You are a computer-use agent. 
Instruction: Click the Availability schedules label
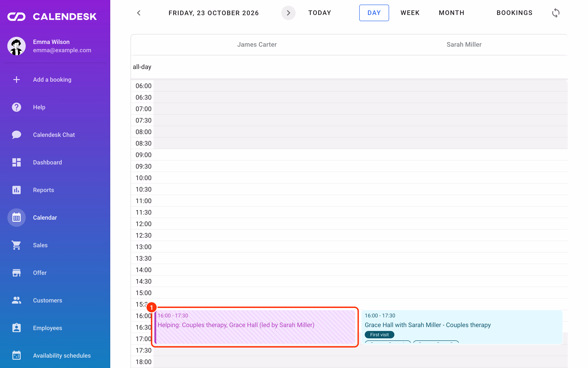pyautogui.click(x=62, y=356)
